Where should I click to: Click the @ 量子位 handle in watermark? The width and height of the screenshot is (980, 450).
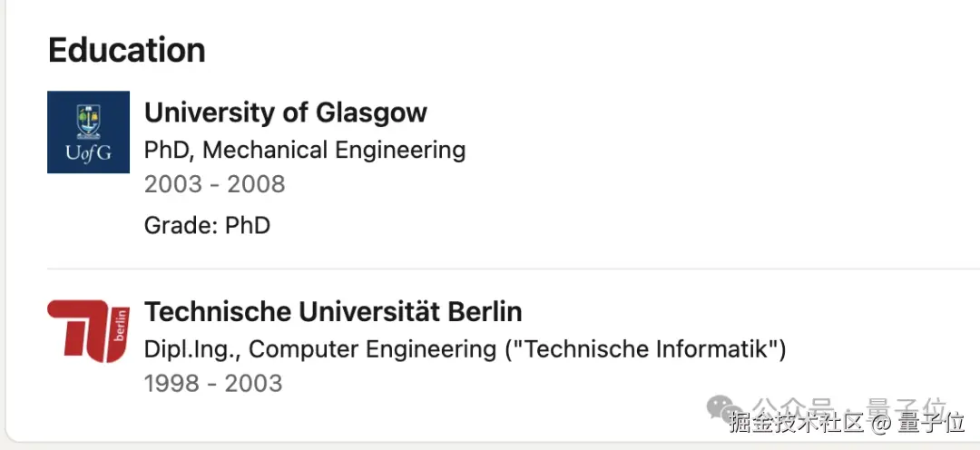pos(918,423)
